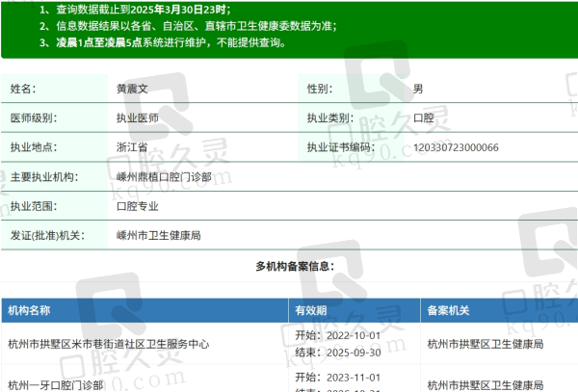
Task: Click the 执业地点 label
Action: (x=34, y=147)
